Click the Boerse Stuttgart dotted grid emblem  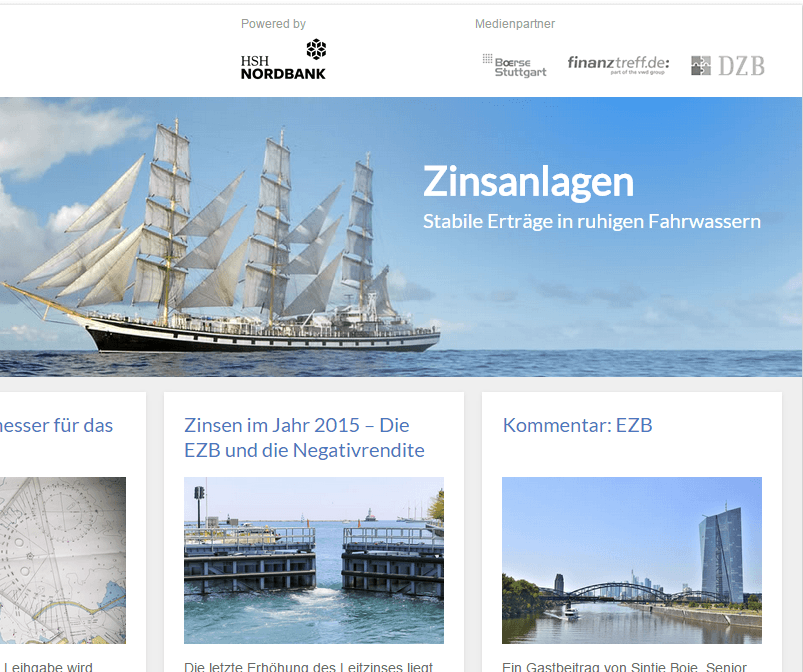tap(487, 58)
